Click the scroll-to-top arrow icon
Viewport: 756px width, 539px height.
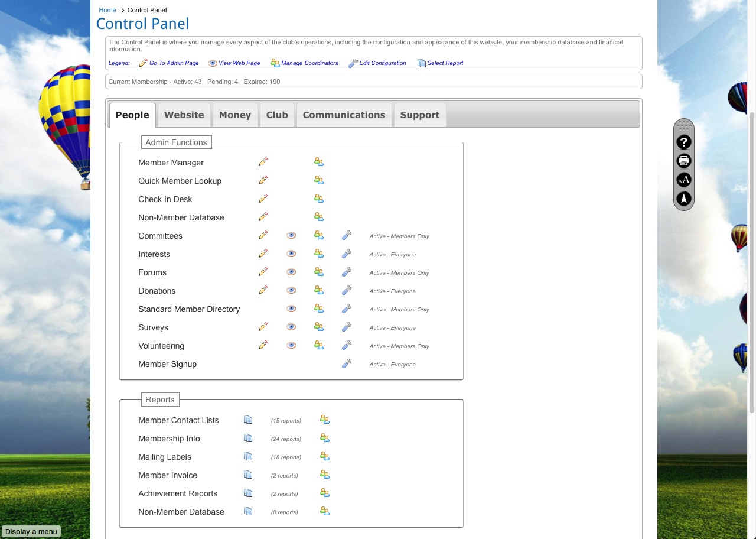pyautogui.click(x=683, y=199)
